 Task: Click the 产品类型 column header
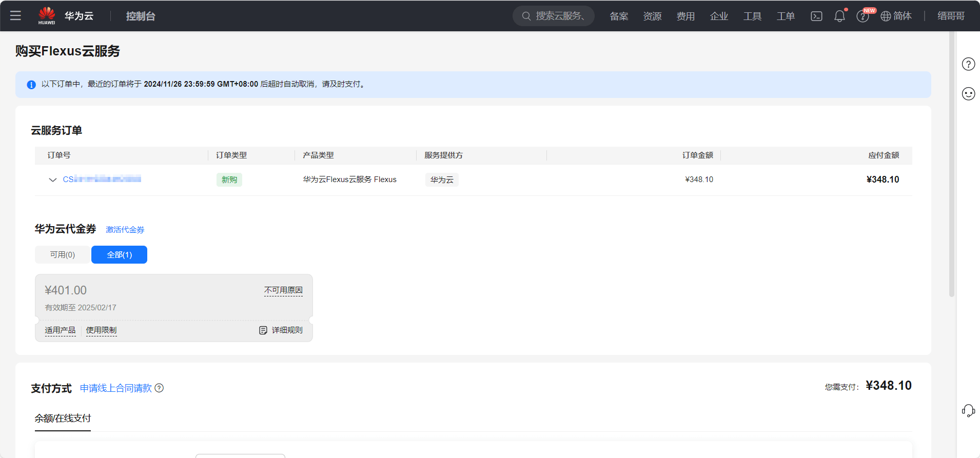318,155
